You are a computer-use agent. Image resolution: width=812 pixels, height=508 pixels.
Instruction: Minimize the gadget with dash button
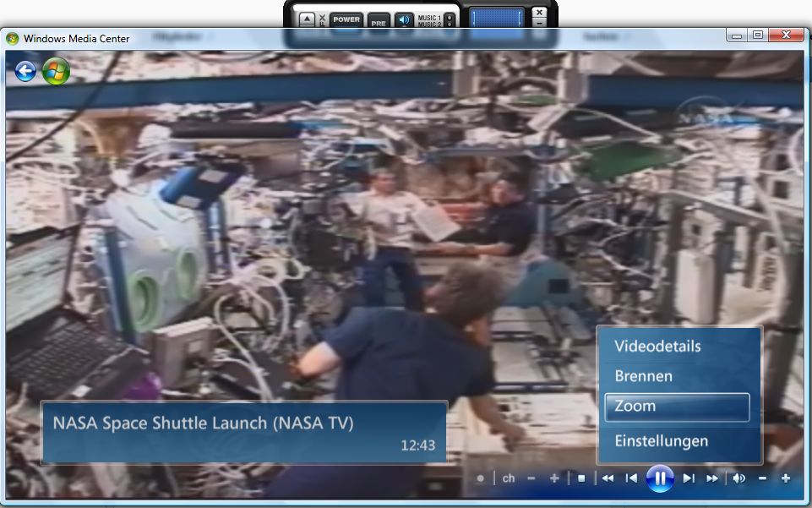click(539, 24)
